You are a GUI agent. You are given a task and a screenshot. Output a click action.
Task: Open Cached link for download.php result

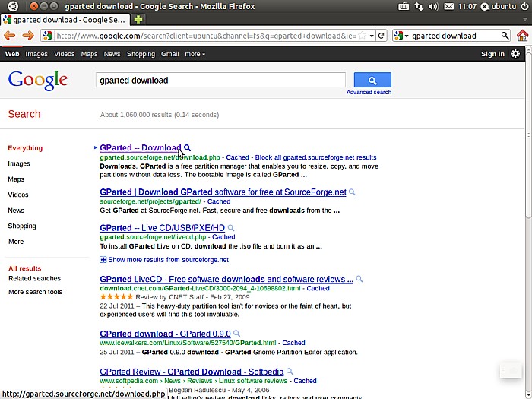pyautogui.click(x=237, y=157)
